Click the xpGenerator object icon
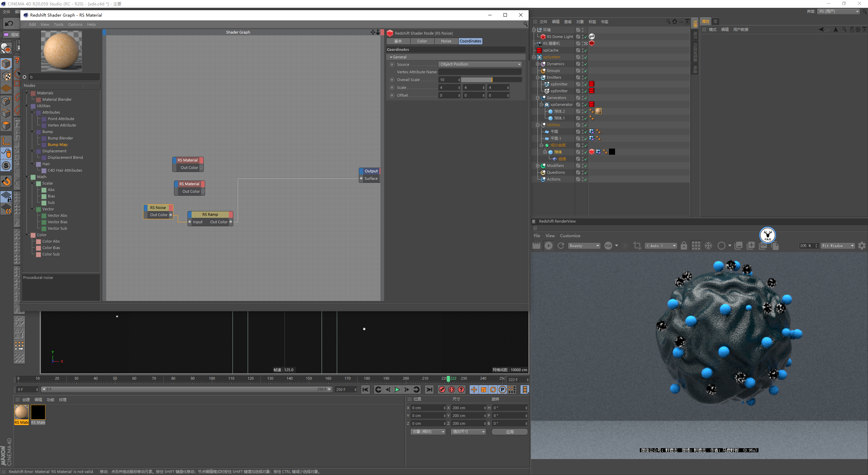 coord(547,105)
